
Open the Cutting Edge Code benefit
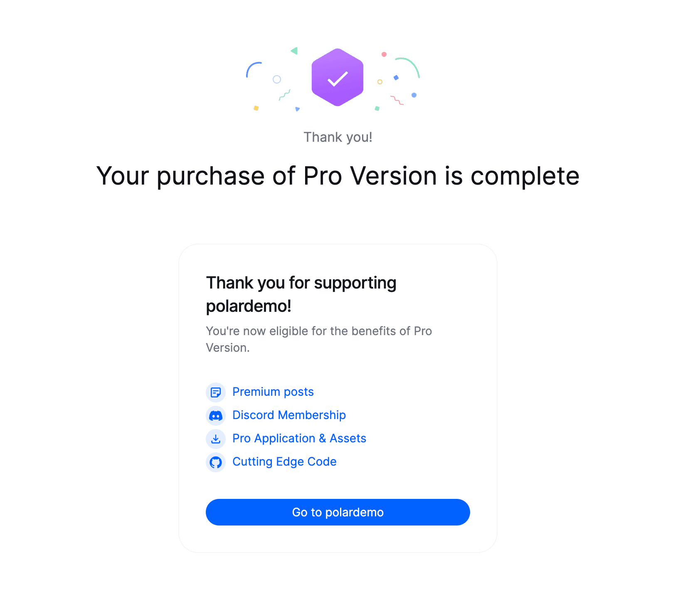[x=284, y=461]
